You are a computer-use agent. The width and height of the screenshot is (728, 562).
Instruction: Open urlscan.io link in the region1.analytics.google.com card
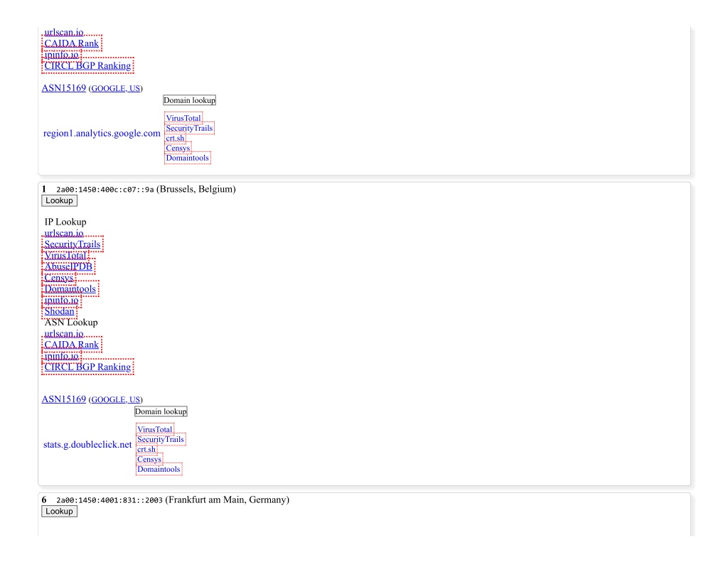click(63, 32)
